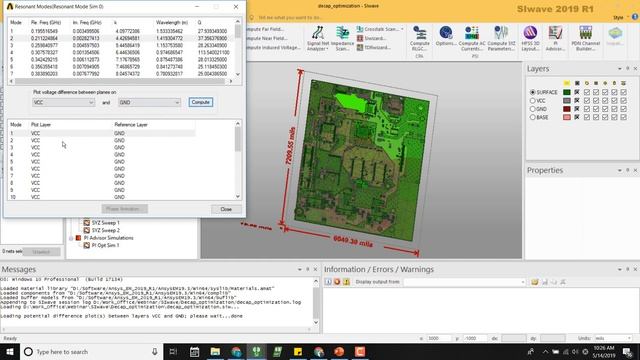Open File Explorer from the taskbar
Screen dimensions: 640x360
[x=215, y=351]
